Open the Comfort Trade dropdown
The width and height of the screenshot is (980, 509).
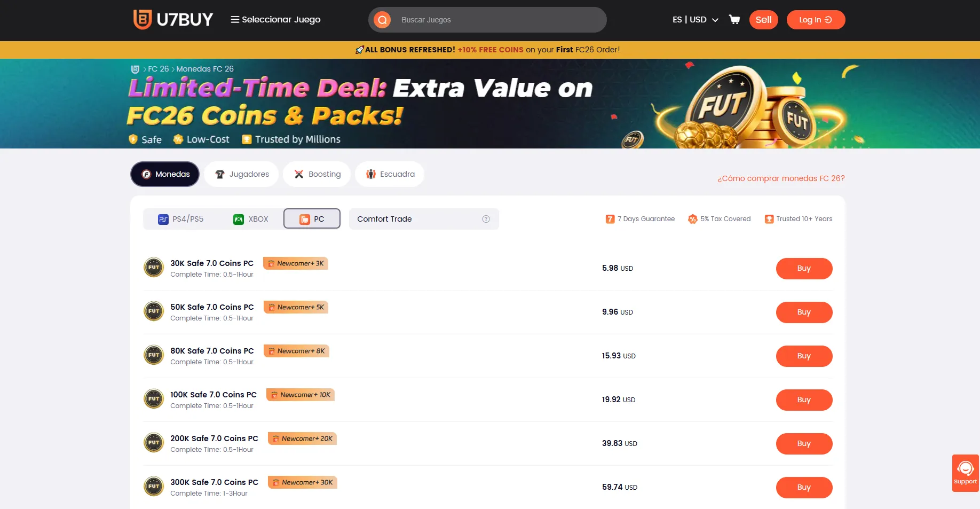(x=424, y=219)
